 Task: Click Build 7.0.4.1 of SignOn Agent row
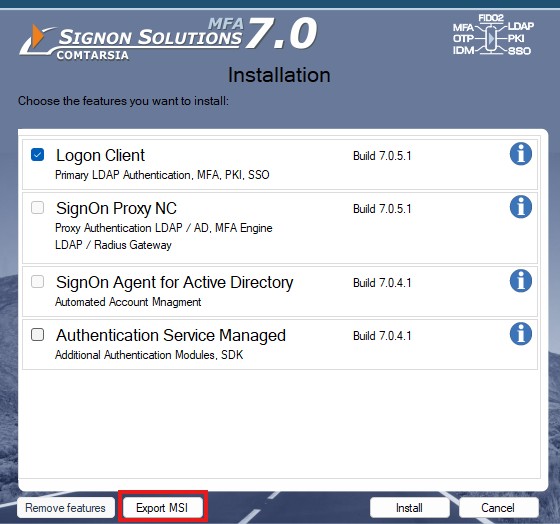pyautogui.click(x=382, y=283)
